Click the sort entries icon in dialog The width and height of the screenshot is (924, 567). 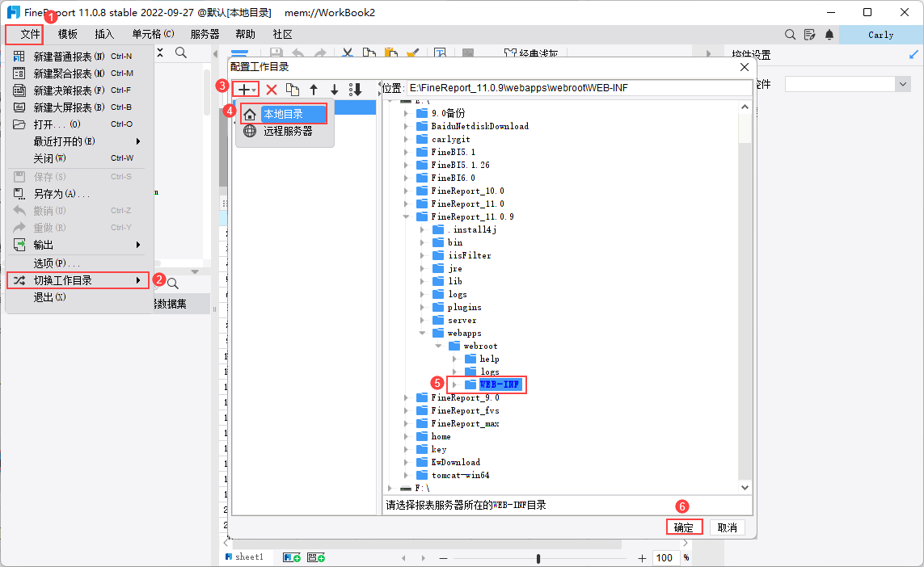click(355, 90)
